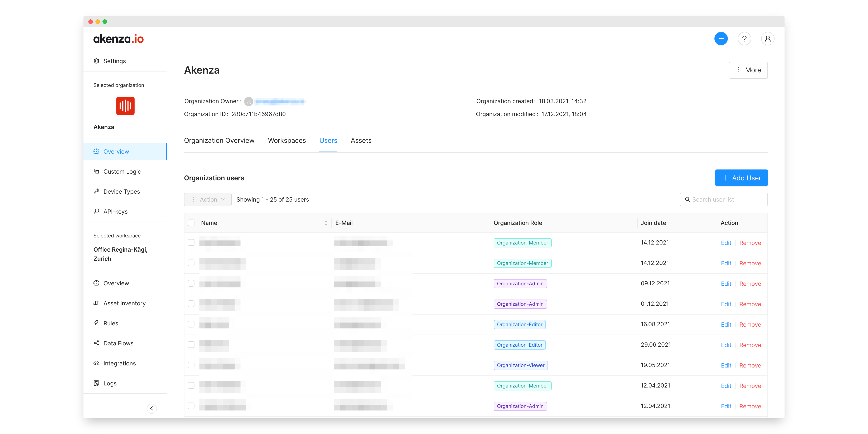
Task: Click the Organization Role column header
Action: point(517,223)
